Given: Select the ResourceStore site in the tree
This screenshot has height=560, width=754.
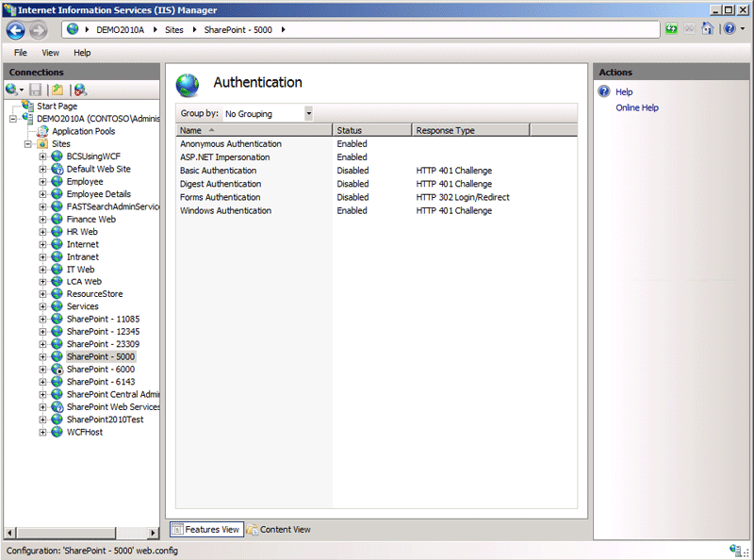Looking at the screenshot, I should (x=95, y=294).
